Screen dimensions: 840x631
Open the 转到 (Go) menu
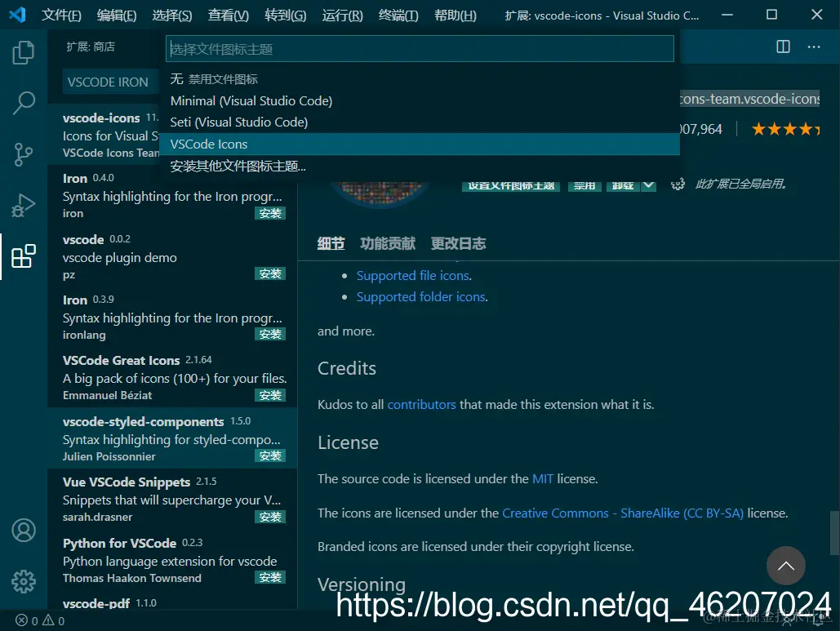point(286,15)
